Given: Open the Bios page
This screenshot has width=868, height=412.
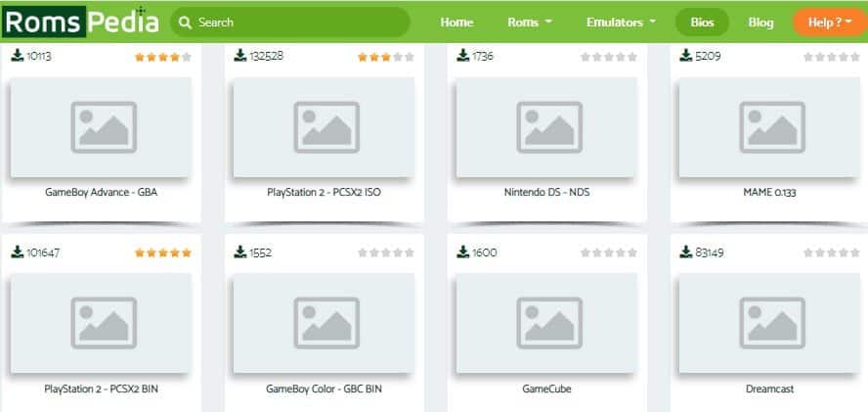Looking at the screenshot, I should pos(702,23).
